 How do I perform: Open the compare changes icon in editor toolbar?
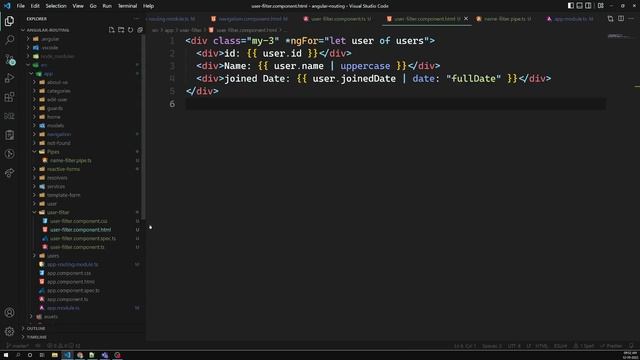[610, 19]
